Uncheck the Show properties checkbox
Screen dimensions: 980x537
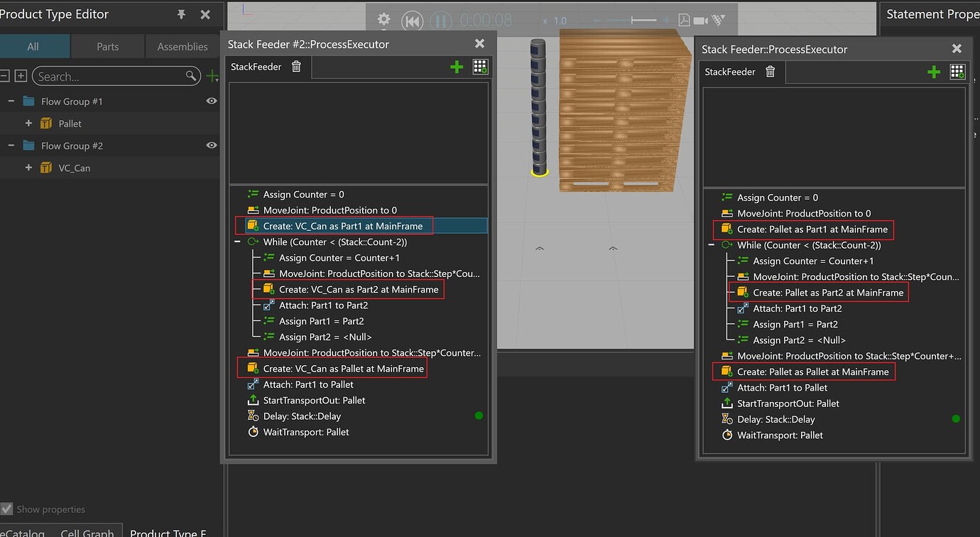[x=6, y=509]
